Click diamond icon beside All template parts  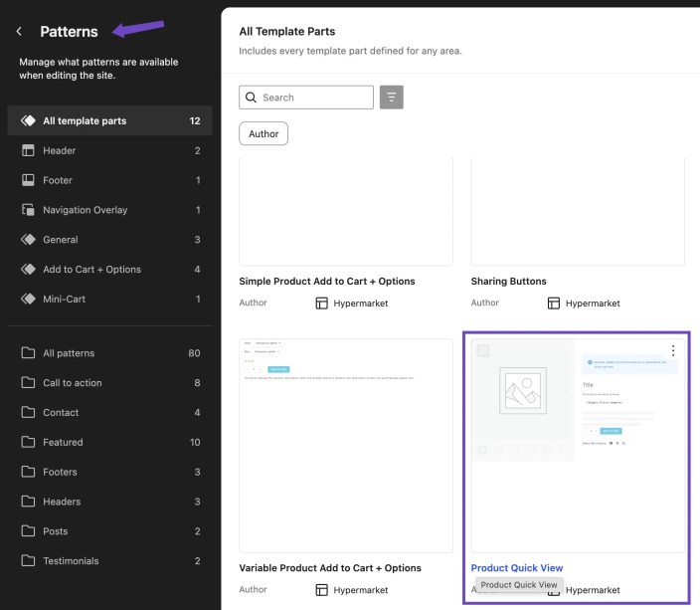28,120
